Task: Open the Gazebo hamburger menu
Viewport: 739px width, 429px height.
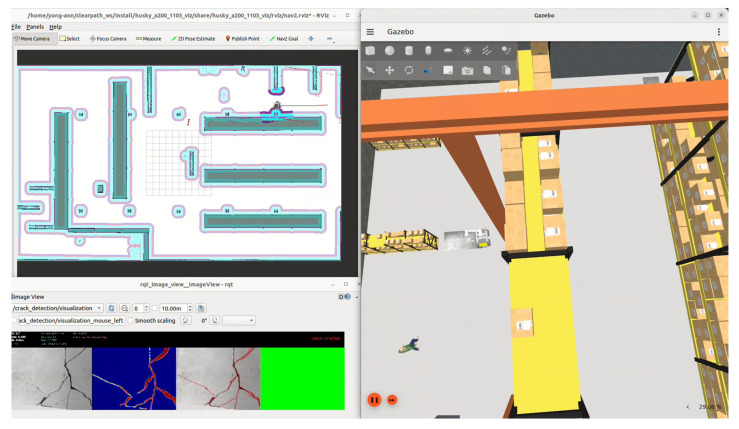Action: 370,32
